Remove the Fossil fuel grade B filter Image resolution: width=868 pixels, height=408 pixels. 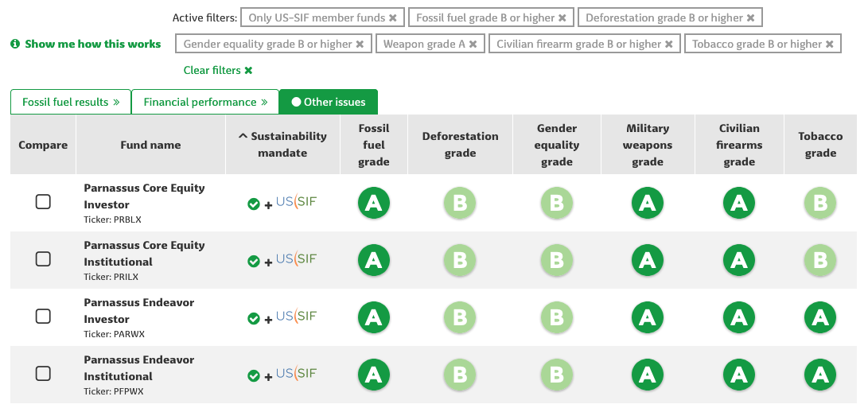pyautogui.click(x=562, y=17)
